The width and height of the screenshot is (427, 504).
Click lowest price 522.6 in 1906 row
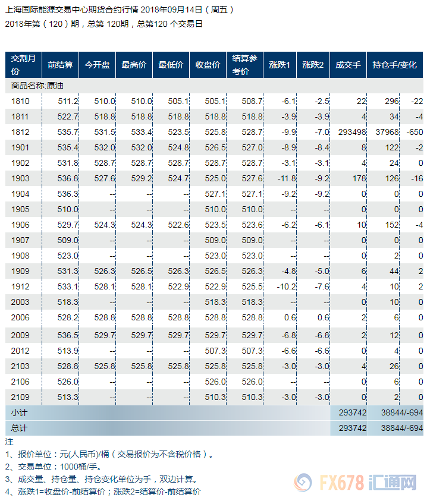point(178,225)
